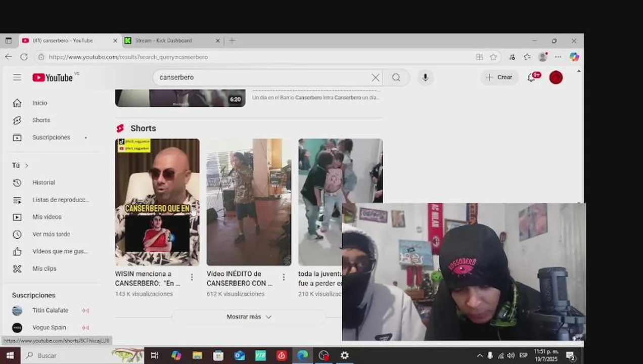Open the YouTube hamburger guide menu

17,77
